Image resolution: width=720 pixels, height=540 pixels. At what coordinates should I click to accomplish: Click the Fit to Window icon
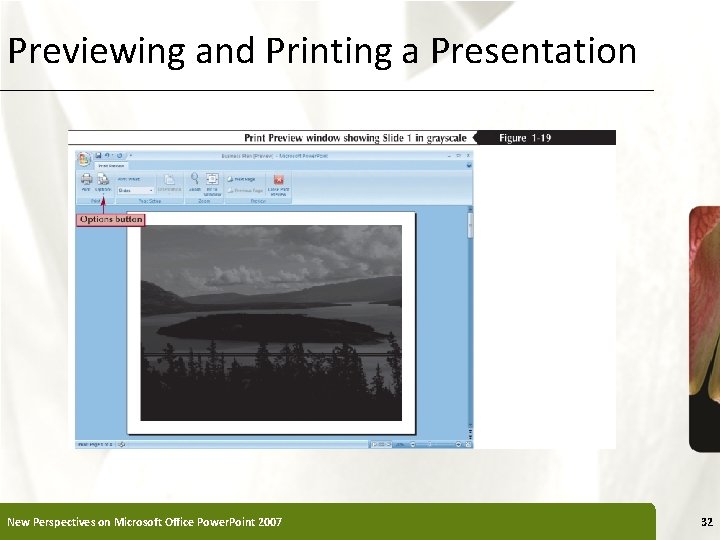click(212, 179)
